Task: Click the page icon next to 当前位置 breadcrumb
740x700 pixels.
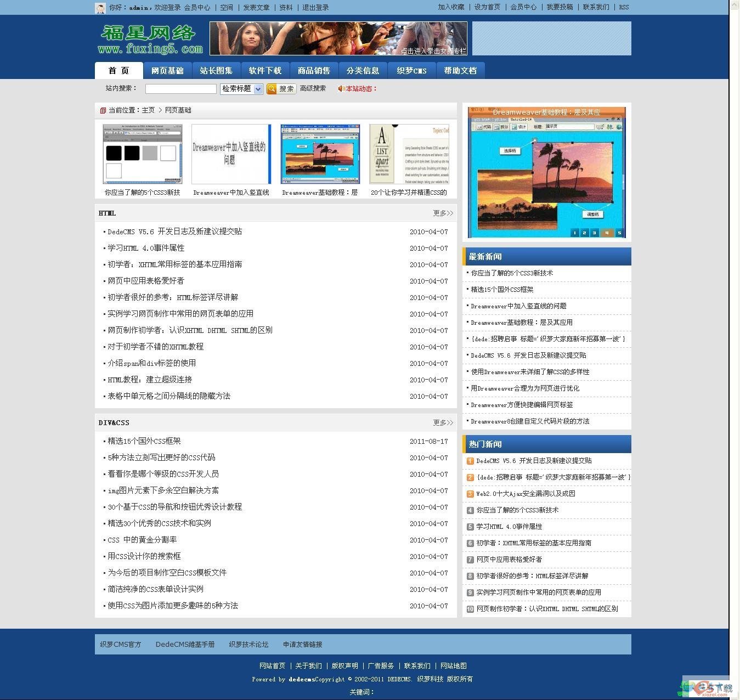Action: (x=103, y=110)
